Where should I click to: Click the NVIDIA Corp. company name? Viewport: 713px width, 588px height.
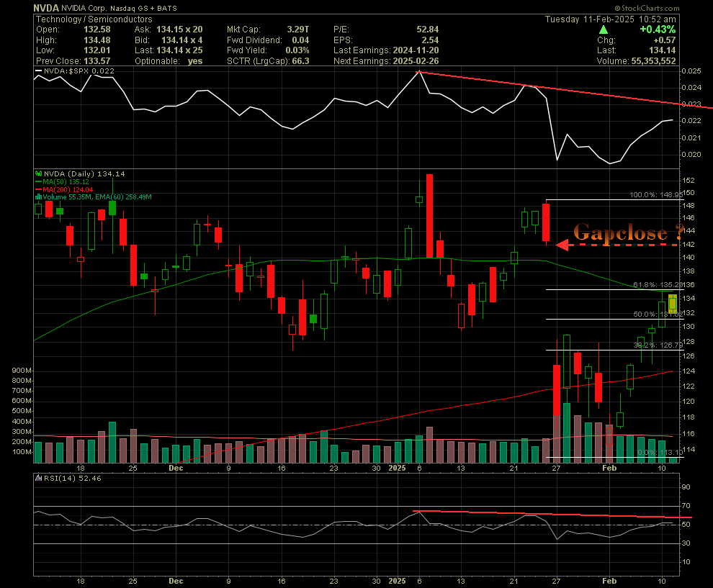[x=84, y=8]
